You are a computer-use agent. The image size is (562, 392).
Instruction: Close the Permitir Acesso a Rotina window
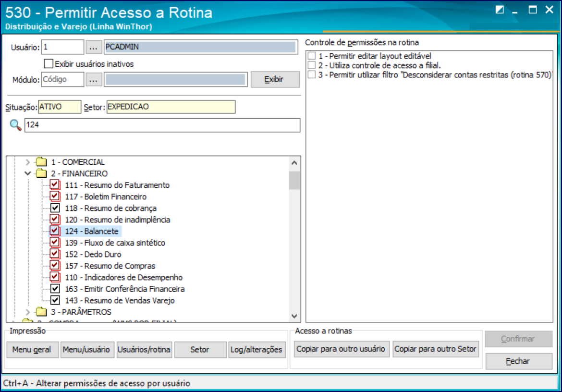pos(549,10)
